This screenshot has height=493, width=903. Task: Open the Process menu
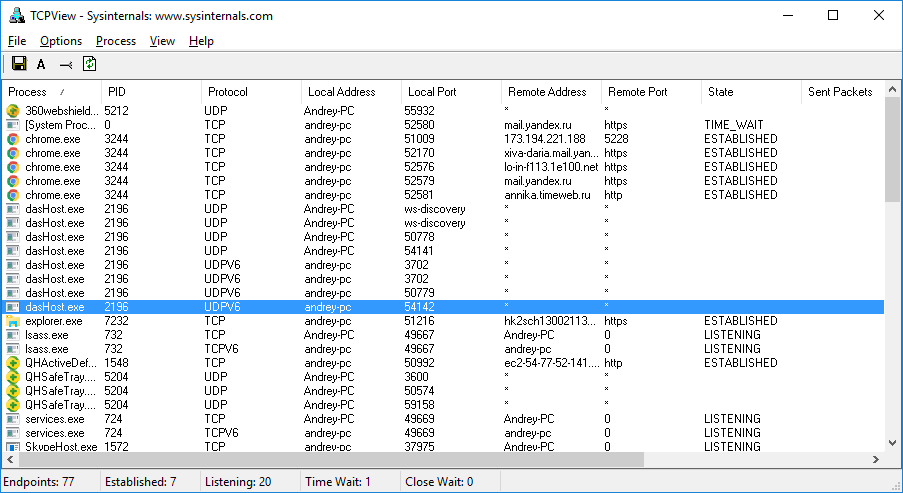click(x=116, y=41)
